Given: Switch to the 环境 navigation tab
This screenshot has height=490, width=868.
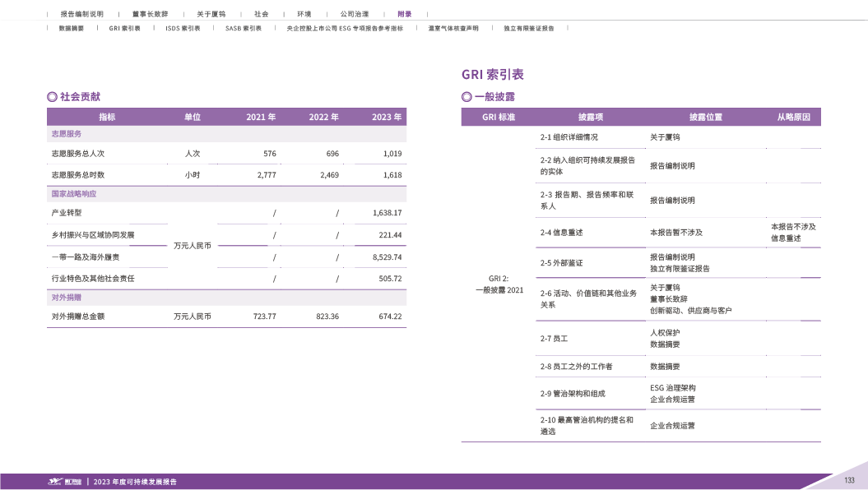Looking at the screenshot, I should 304,15.
